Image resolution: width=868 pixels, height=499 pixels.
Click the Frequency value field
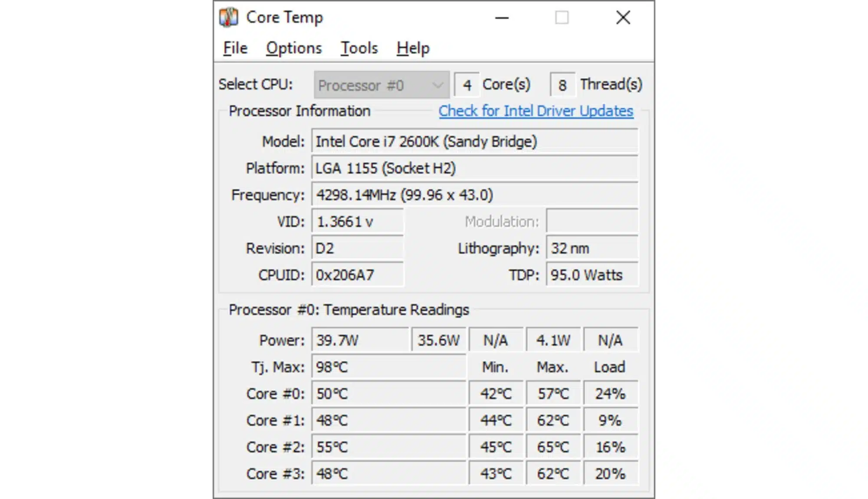point(474,195)
